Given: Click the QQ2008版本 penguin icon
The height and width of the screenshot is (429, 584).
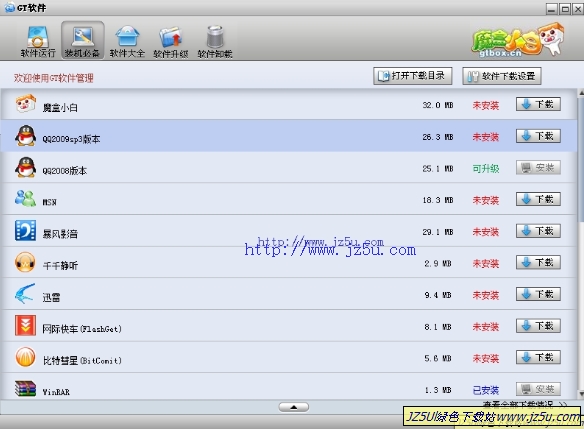Looking at the screenshot, I should tap(25, 167).
